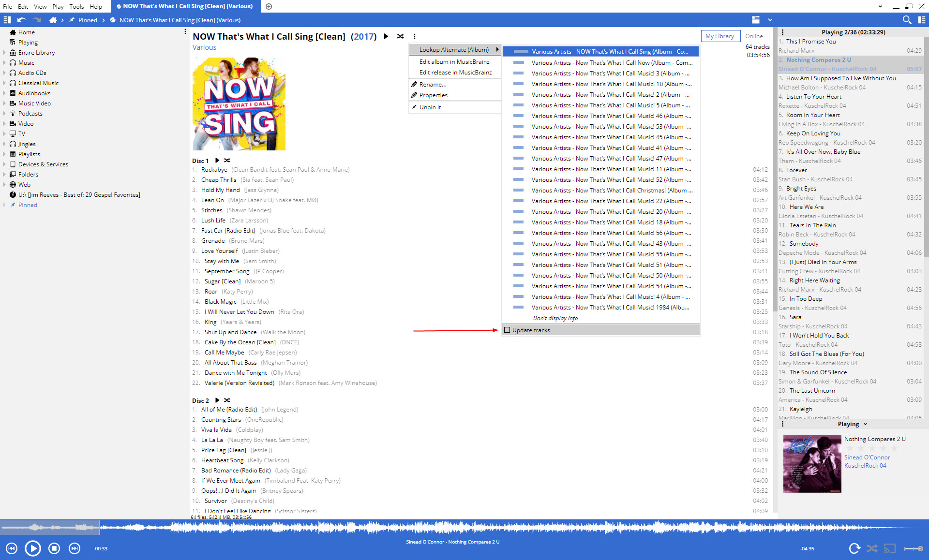929x560 pixels.
Task: Toggle player bar shuffle icon
Action: point(872,548)
